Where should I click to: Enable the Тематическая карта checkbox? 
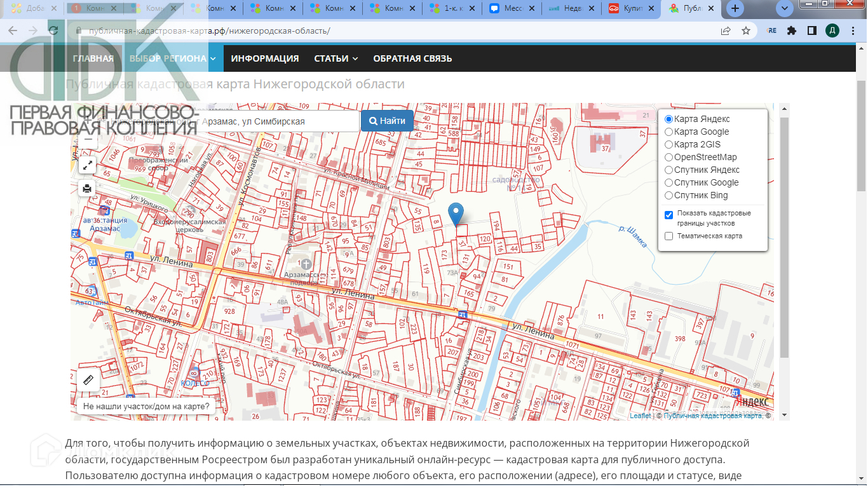pos(668,236)
